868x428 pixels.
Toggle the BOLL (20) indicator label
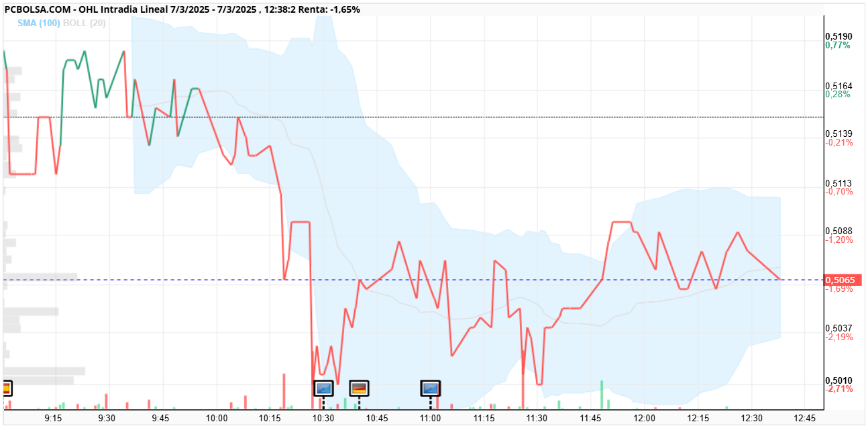[83, 23]
